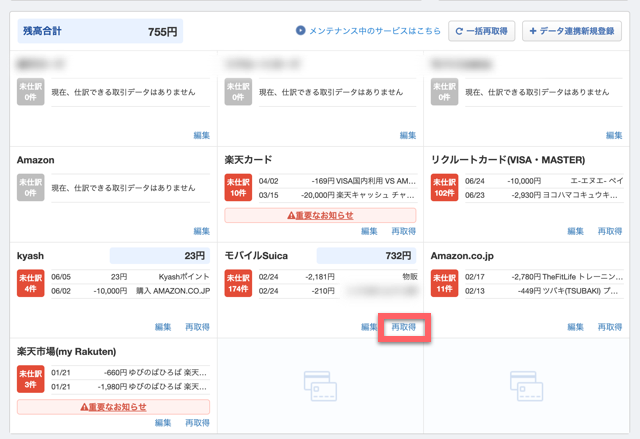Image resolution: width=640 pixels, height=439 pixels.
Task: Click the モバイルSuica balance 732円 box
Action: point(366,256)
